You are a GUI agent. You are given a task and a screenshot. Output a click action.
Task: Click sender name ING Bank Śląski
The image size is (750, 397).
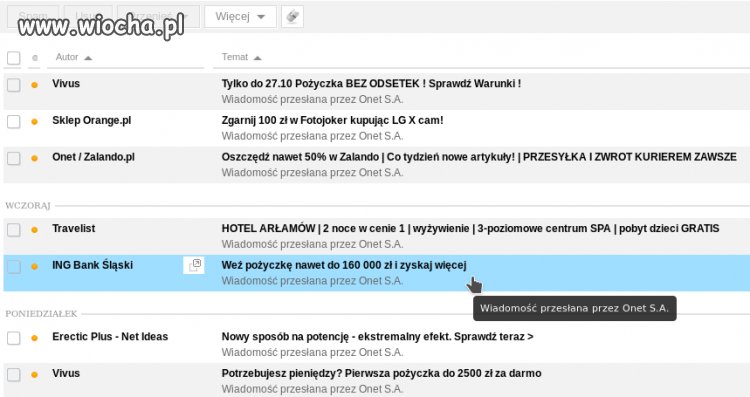92,265
